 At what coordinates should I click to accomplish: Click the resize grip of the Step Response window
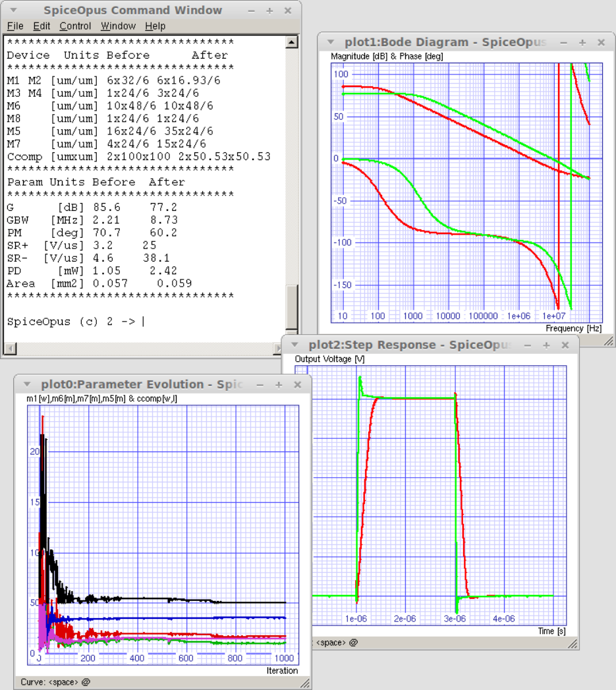pyautogui.click(x=572, y=643)
